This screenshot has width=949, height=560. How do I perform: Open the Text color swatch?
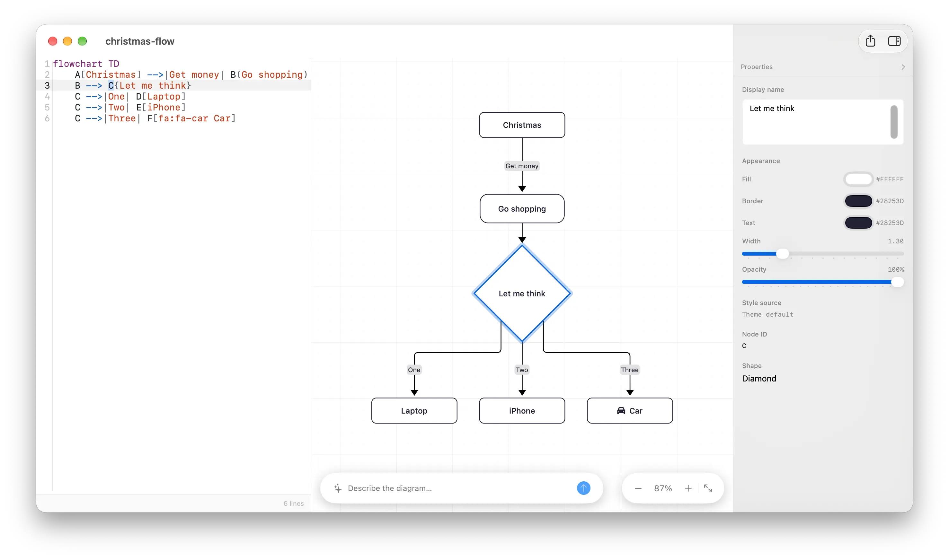[x=858, y=223]
